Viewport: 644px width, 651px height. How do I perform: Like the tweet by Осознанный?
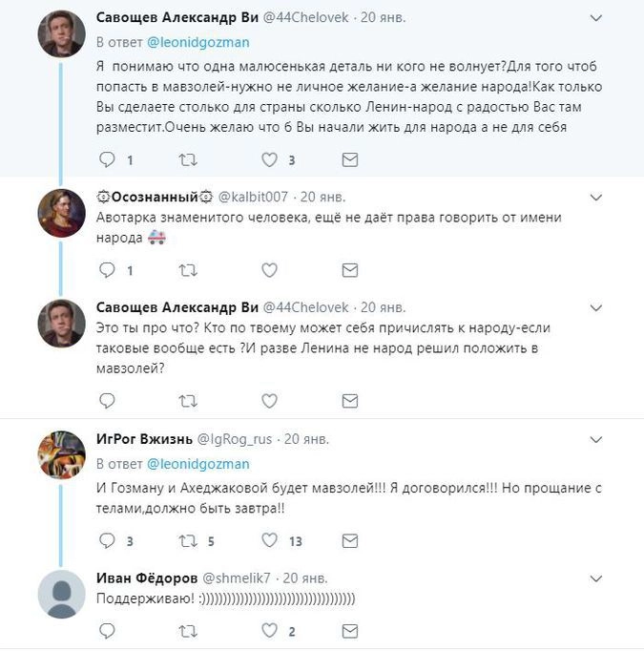tap(269, 270)
